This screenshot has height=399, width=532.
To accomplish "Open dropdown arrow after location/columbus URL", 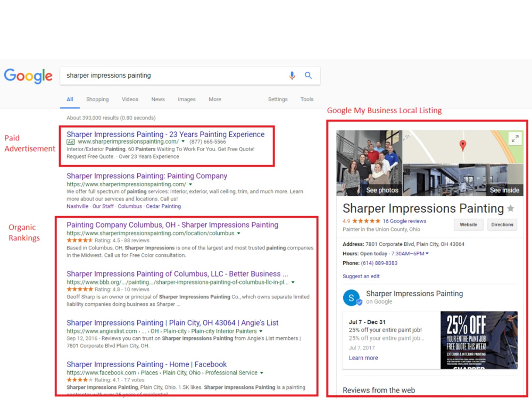I will tap(238, 234).
